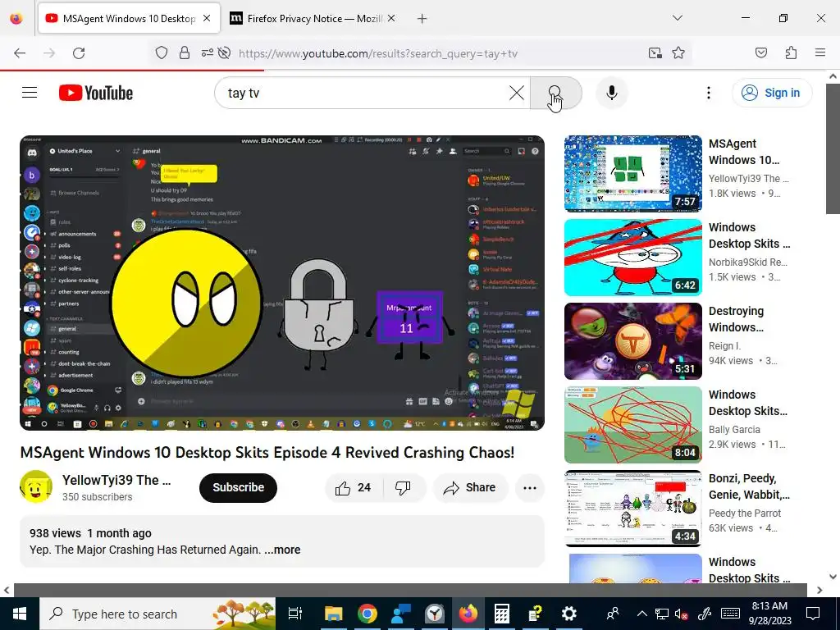This screenshot has width=840, height=630.
Task: Click the main video player
Action: click(x=282, y=283)
